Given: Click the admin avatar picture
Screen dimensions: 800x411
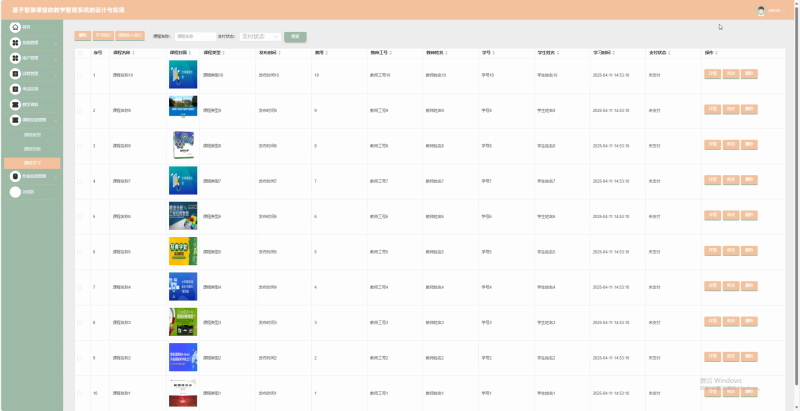Looking at the screenshot, I should (x=761, y=11).
